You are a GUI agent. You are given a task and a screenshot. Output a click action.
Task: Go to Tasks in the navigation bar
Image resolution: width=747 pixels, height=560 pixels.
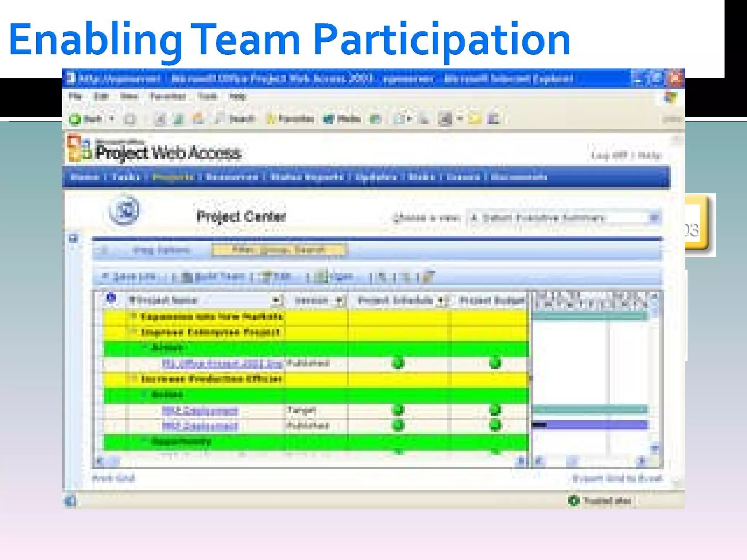point(126,177)
